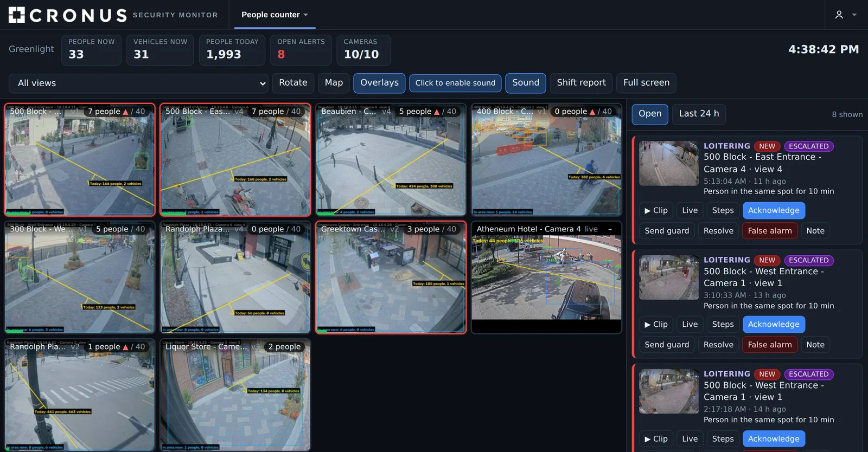Minimize the Atheneum Hotel live tile
This screenshot has height=452, width=868.
610,229
